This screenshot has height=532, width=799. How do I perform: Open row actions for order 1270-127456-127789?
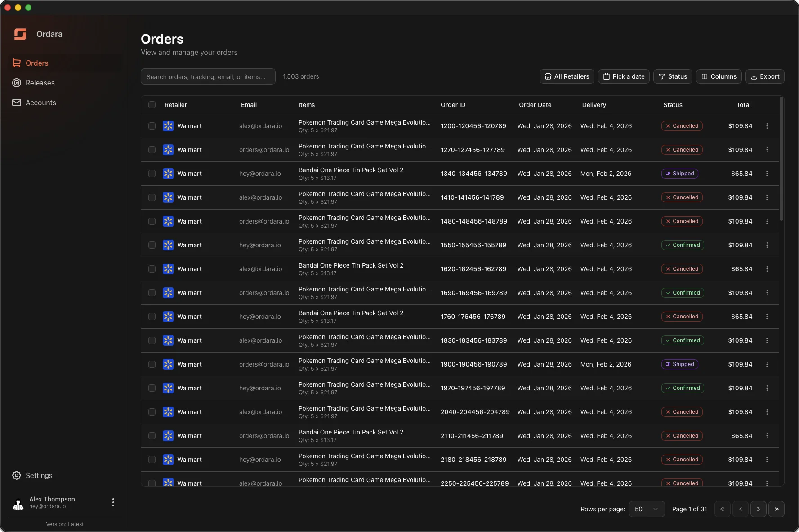pyautogui.click(x=767, y=150)
